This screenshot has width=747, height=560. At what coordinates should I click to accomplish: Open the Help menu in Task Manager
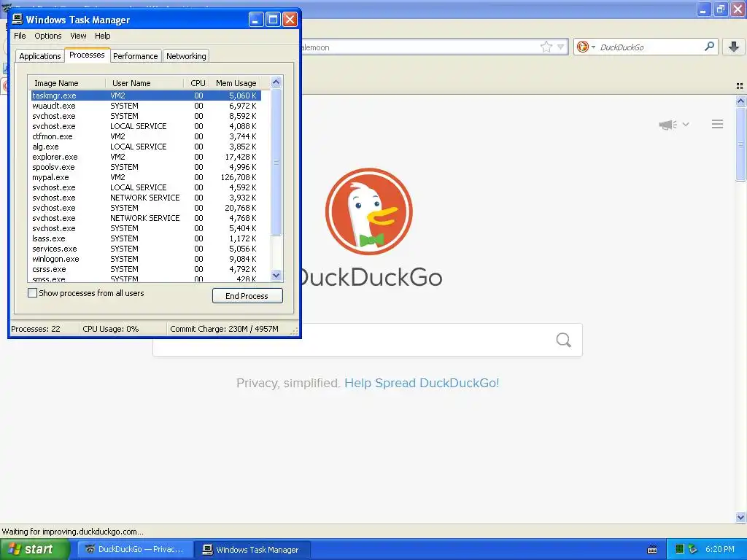coord(102,36)
